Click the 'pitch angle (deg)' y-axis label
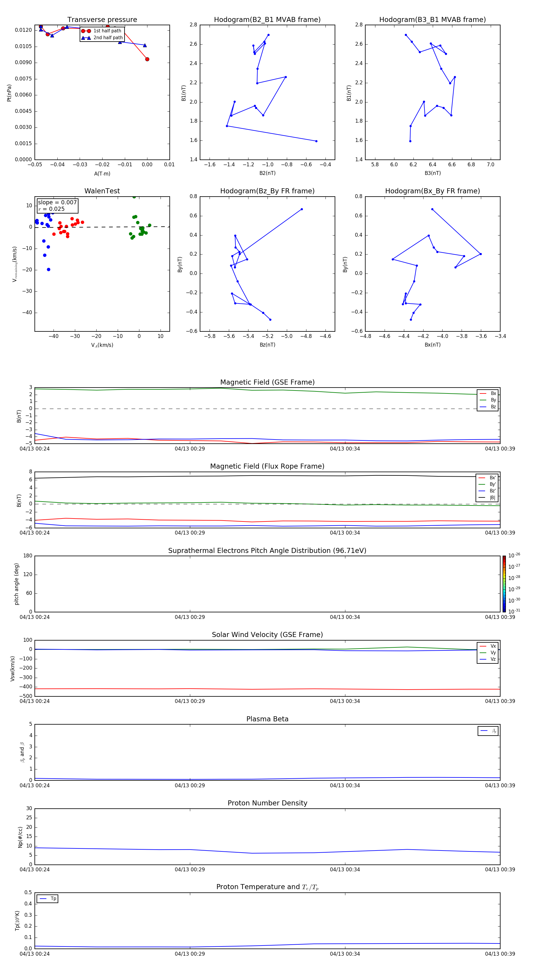 (16, 584)
